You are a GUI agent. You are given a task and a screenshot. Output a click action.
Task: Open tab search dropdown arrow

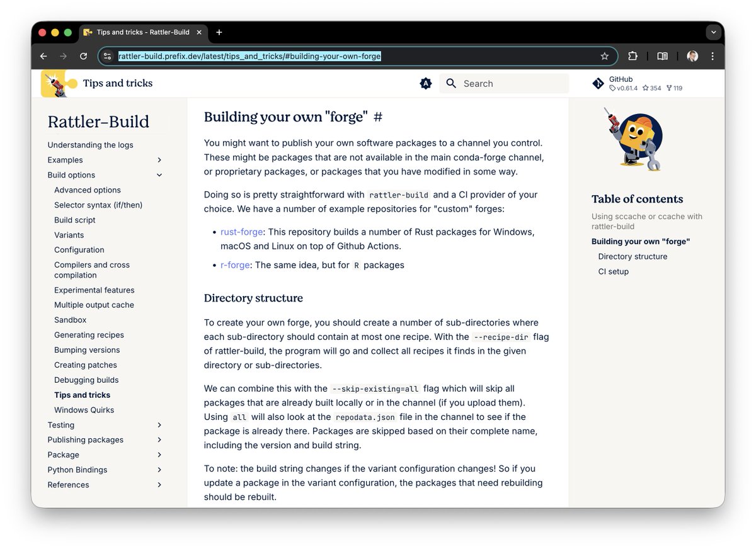click(713, 32)
